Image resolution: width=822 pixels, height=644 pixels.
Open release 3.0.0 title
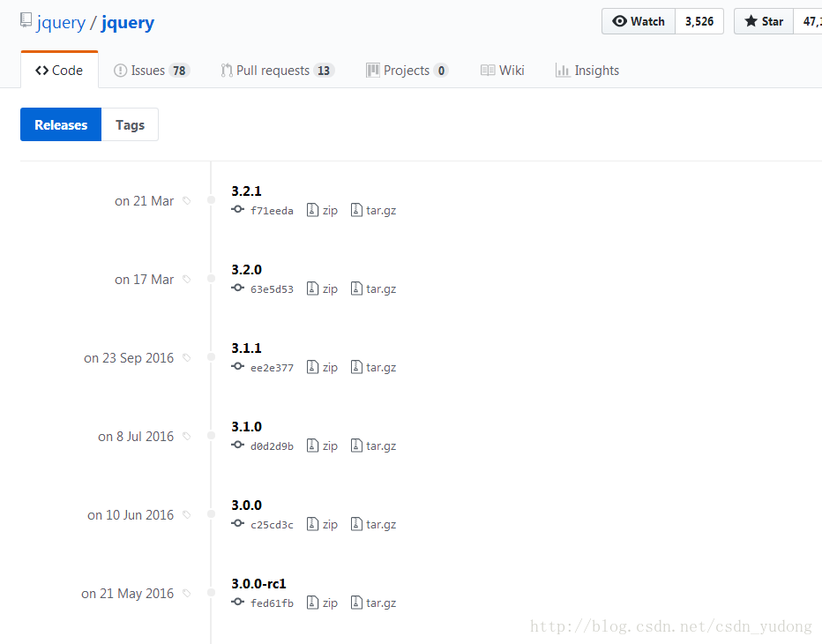[x=246, y=505]
